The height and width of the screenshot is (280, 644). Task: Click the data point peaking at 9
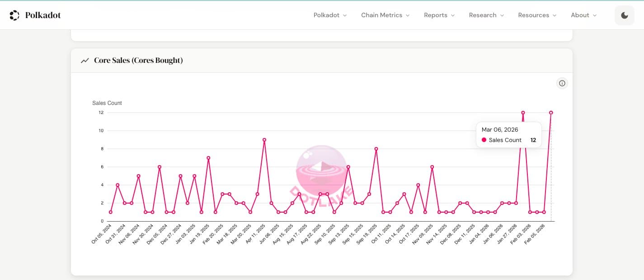tap(264, 140)
